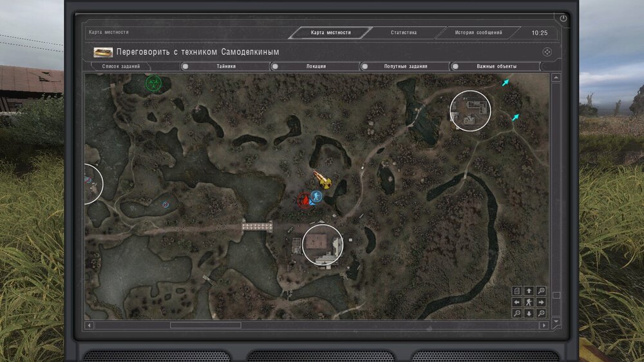Viewport: 644px width, 362px height.
Task: Select the circled farm building south of bridge
Action: [323, 245]
